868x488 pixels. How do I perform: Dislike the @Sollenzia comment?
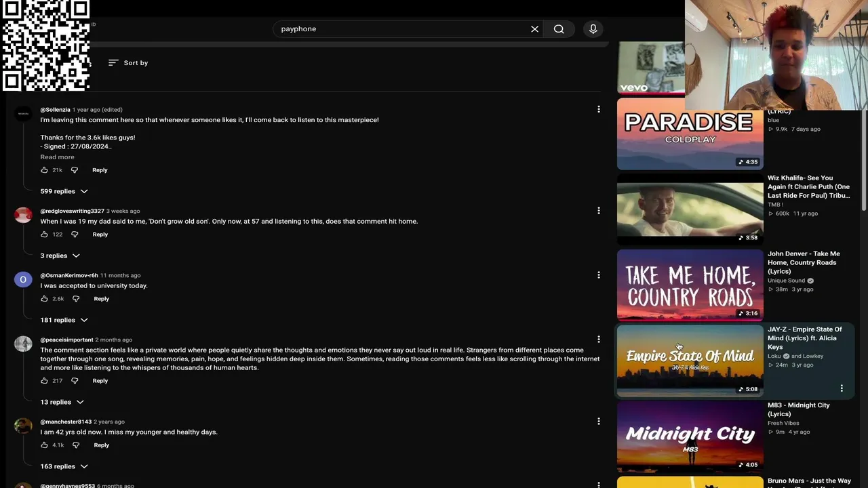(75, 170)
